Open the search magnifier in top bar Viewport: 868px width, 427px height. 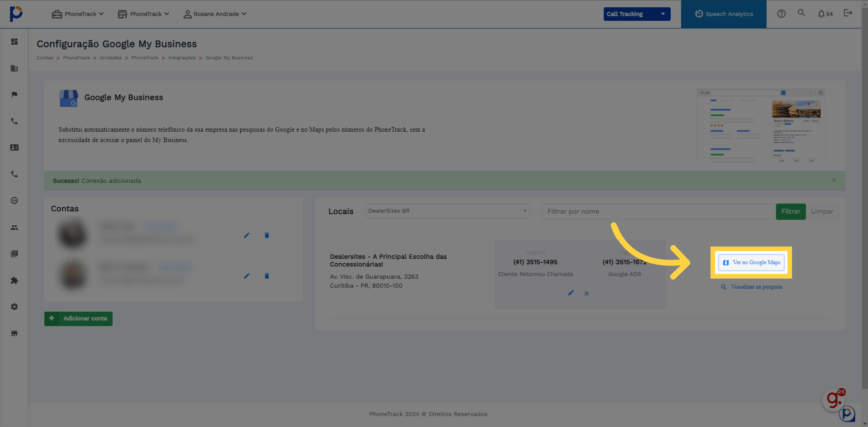pyautogui.click(x=801, y=13)
